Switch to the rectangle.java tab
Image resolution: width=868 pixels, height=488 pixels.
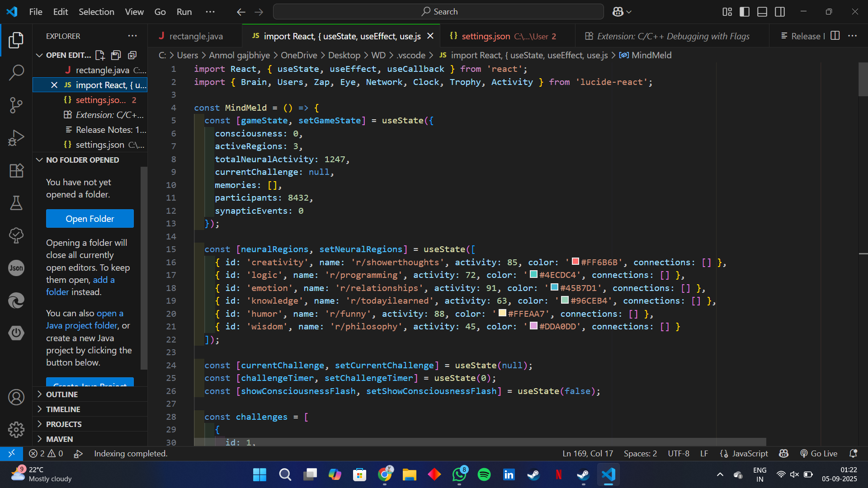[x=195, y=36]
